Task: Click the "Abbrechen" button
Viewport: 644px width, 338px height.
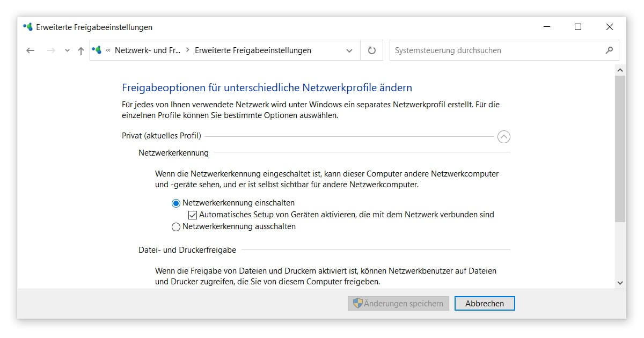Action: click(484, 303)
